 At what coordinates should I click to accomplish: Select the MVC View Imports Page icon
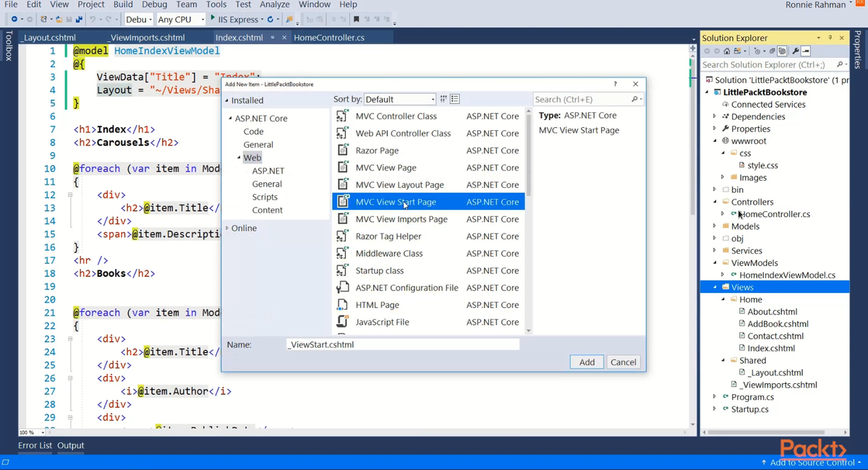pos(343,219)
